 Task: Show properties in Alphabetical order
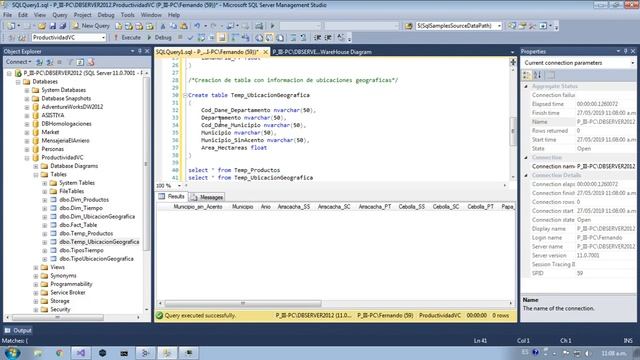tap(538, 75)
